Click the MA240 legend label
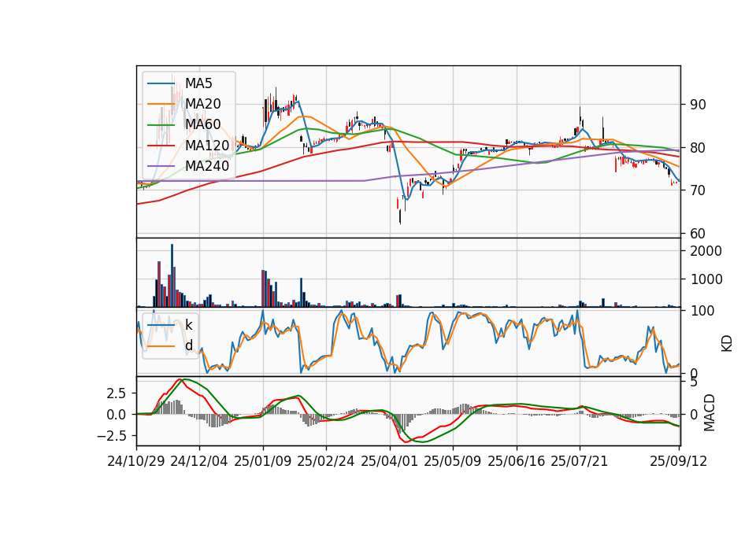The width and height of the screenshot is (756, 543). [x=207, y=166]
